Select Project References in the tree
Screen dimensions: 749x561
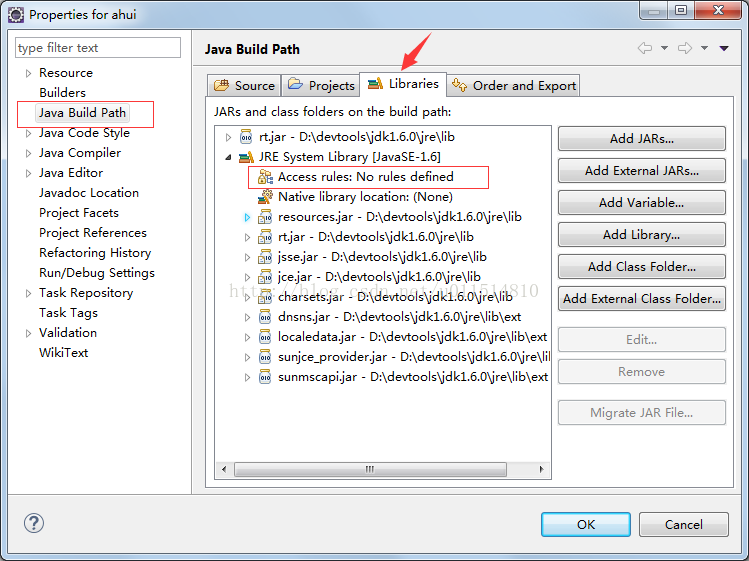click(x=93, y=233)
